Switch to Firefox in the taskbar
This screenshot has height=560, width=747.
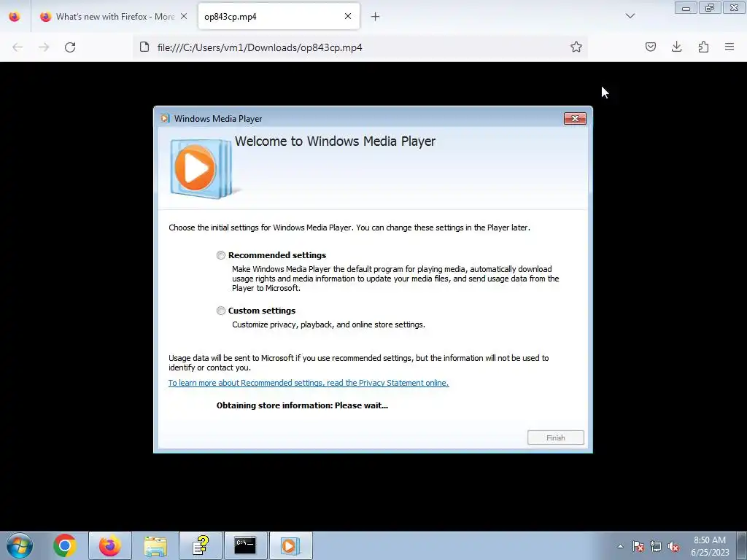pyautogui.click(x=110, y=545)
